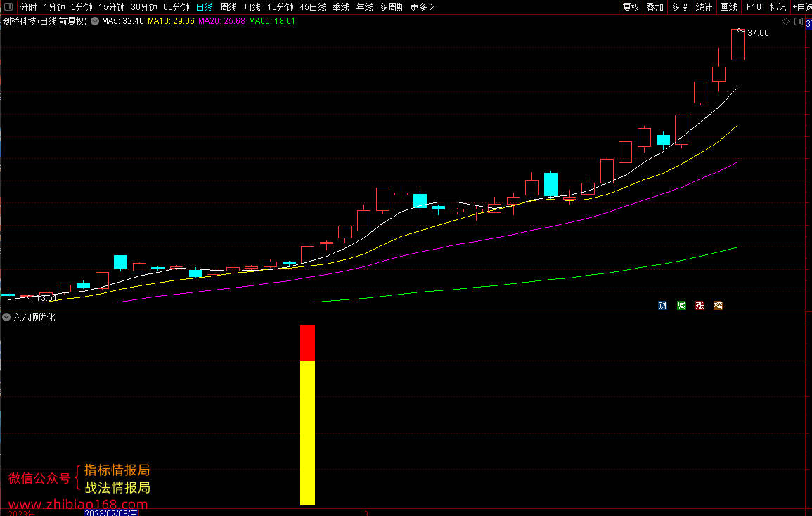The height and width of the screenshot is (516, 812).
Task: Click the yellow-red signal bar in 六六顺优化
Action: [308, 415]
